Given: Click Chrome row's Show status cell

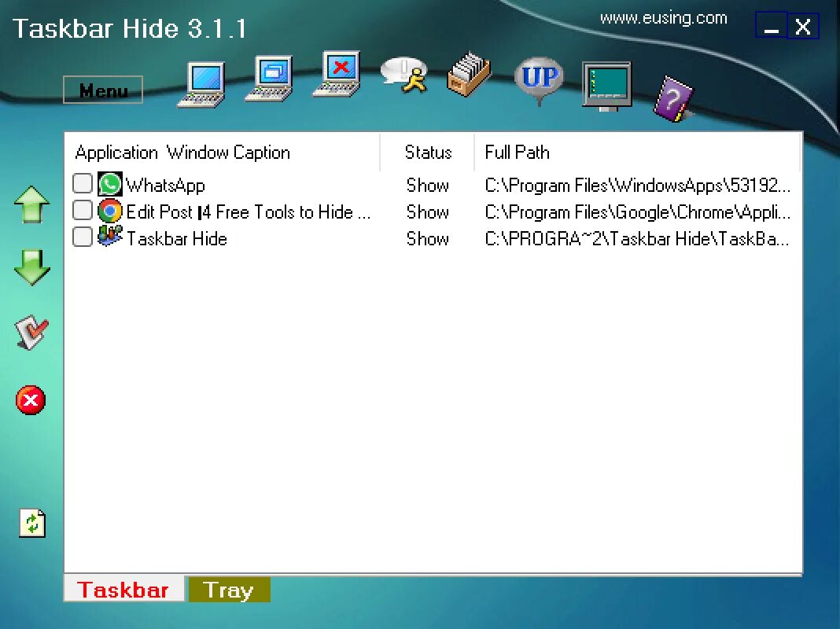Looking at the screenshot, I should (x=428, y=212).
